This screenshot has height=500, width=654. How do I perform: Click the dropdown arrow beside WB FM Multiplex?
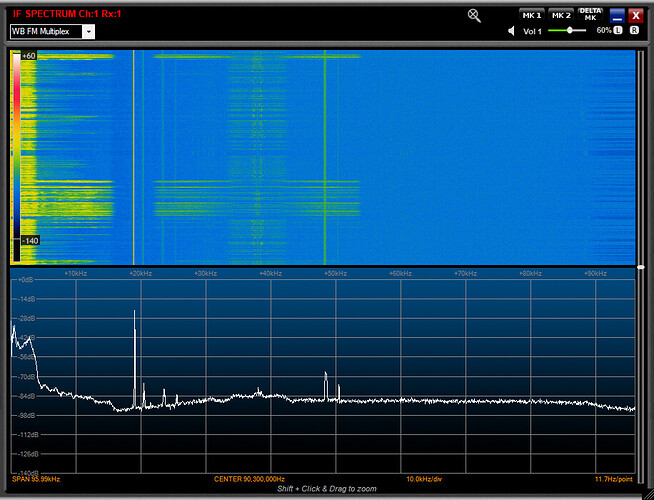coord(89,31)
